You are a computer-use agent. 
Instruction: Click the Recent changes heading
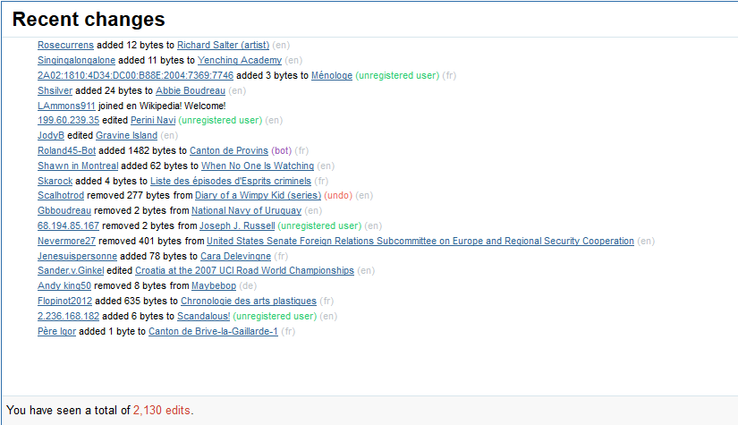[x=88, y=19]
